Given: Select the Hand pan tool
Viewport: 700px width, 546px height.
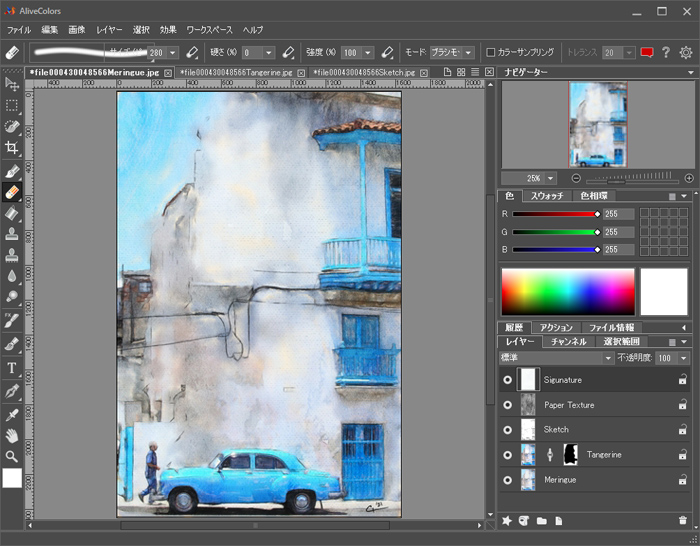Looking at the screenshot, I should point(12,436).
